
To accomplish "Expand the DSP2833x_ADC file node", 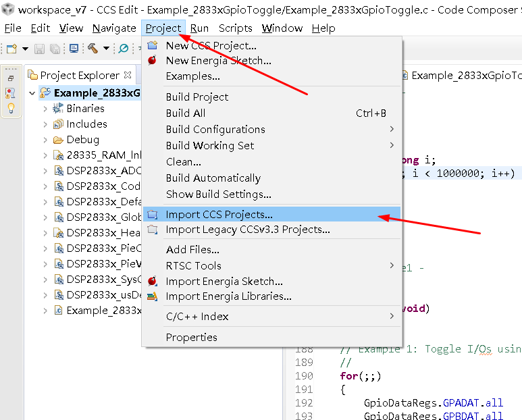I will [x=45, y=171].
